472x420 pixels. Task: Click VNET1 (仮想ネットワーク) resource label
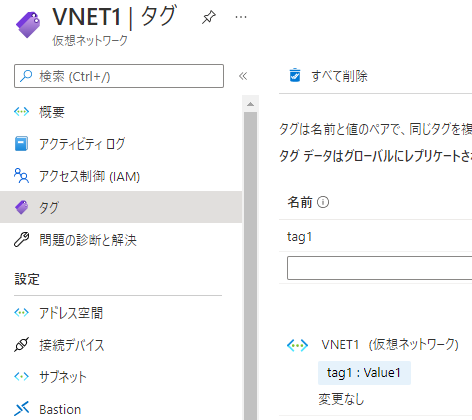[390, 344]
